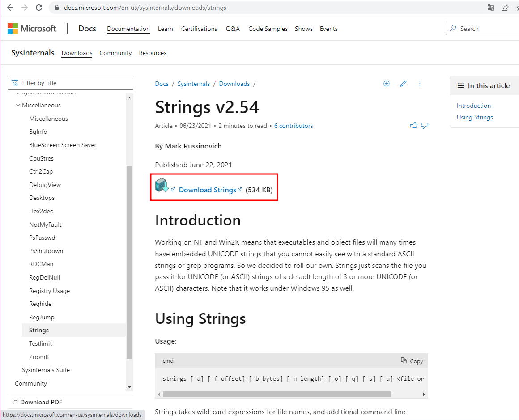The width and height of the screenshot is (519, 420).
Task: Select the Downloads tab under Sysinternals
Action: point(77,53)
